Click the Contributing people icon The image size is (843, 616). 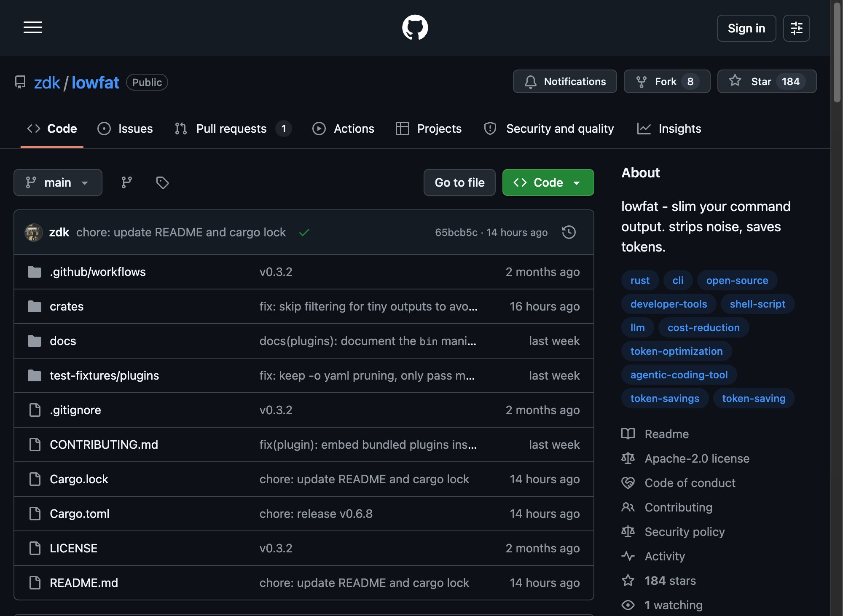click(x=628, y=507)
